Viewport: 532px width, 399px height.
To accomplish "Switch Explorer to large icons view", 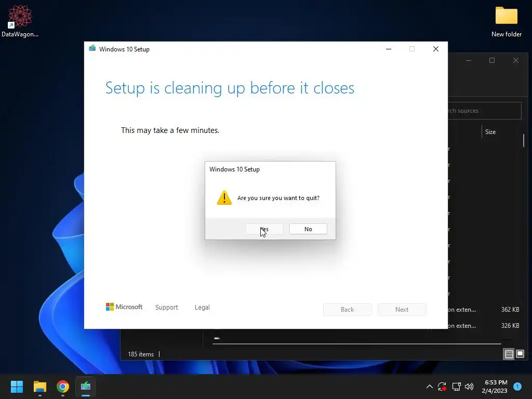I will [520, 354].
